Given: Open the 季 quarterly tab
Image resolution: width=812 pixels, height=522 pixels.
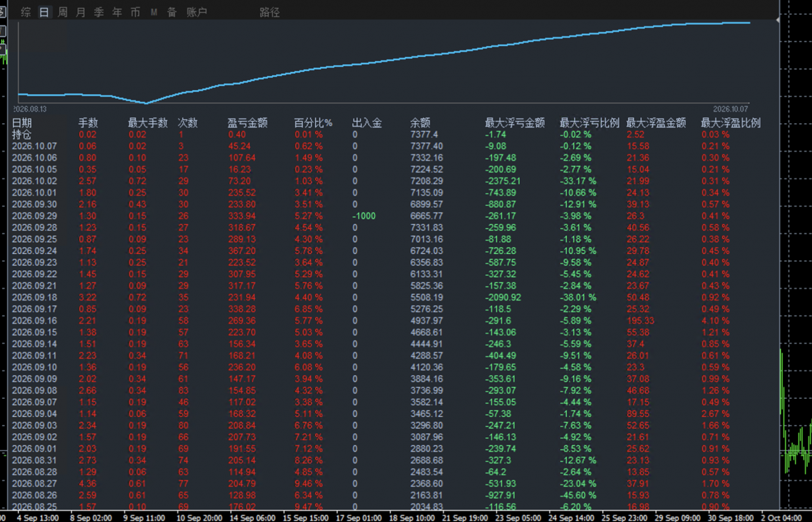Looking at the screenshot, I should point(99,12).
